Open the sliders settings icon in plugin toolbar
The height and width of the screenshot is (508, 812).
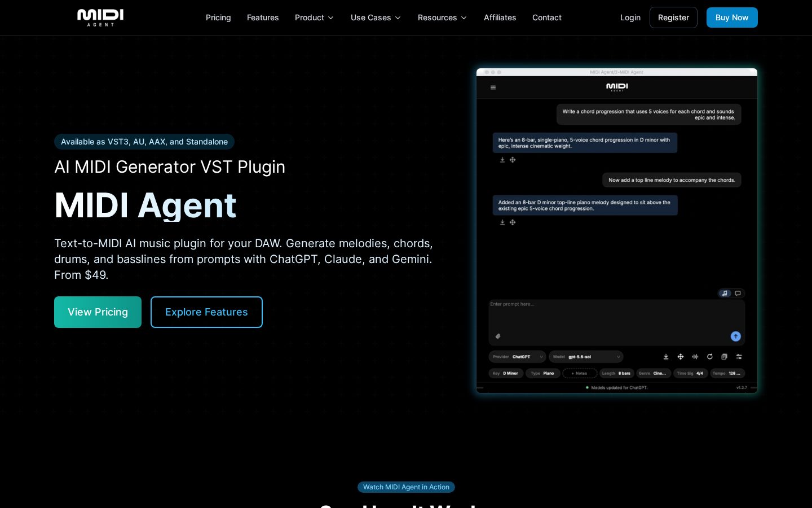739,357
